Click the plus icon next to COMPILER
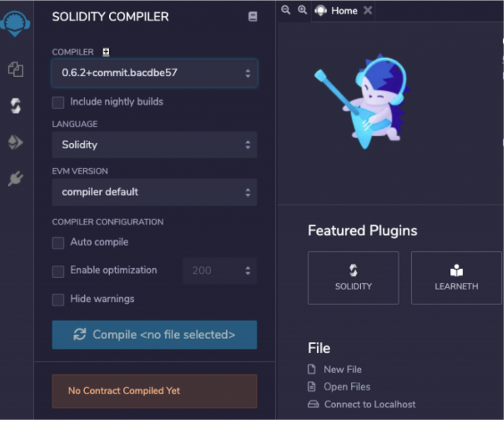Image resolution: width=504 pixels, height=421 pixels. tap(106, 52)
